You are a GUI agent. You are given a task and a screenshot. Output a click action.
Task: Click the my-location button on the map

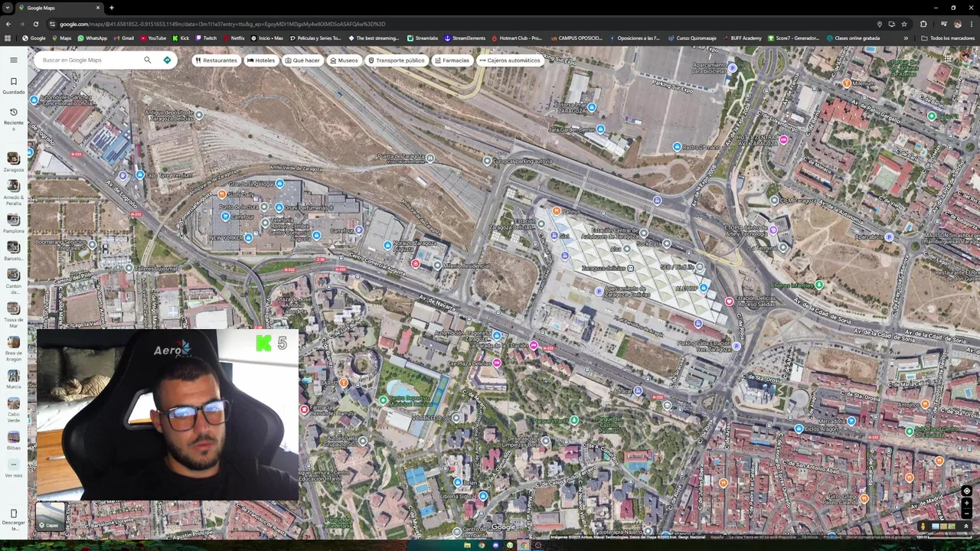click(966, 491)
